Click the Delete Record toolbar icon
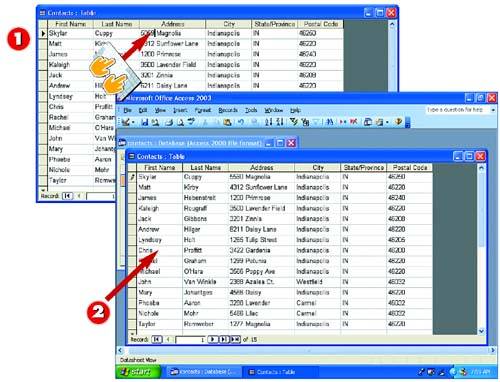The height and width of the screenshot is (382, 500). (x=353, y=122)
